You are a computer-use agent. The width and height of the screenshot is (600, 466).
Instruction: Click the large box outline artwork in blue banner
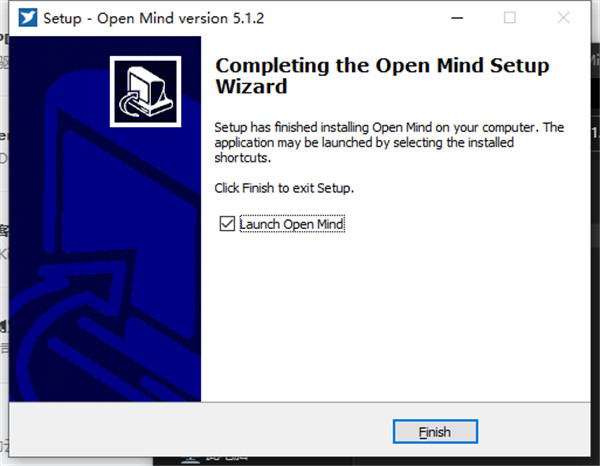(x=126, y=184)
